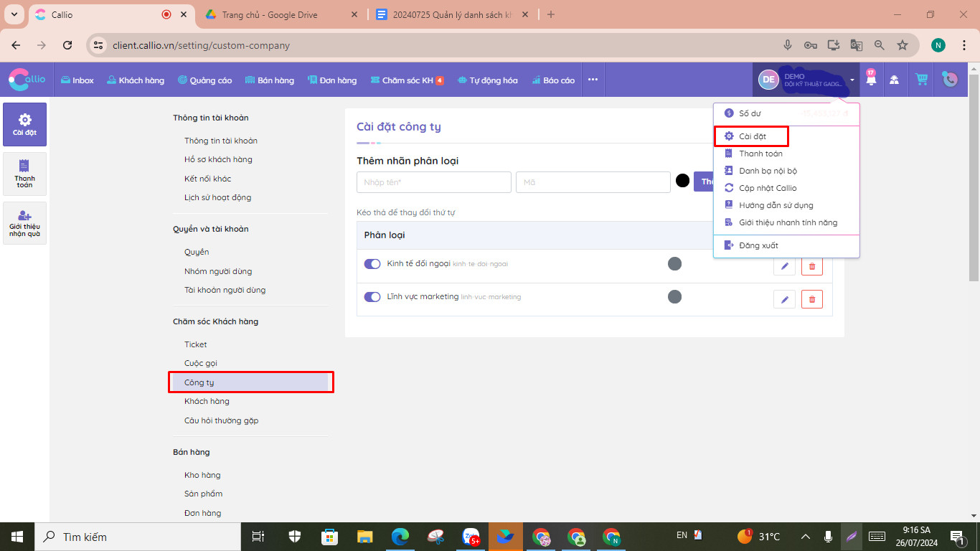Click the agent headset icon in navbar
The image size is (980, 551).
[894, 80]
